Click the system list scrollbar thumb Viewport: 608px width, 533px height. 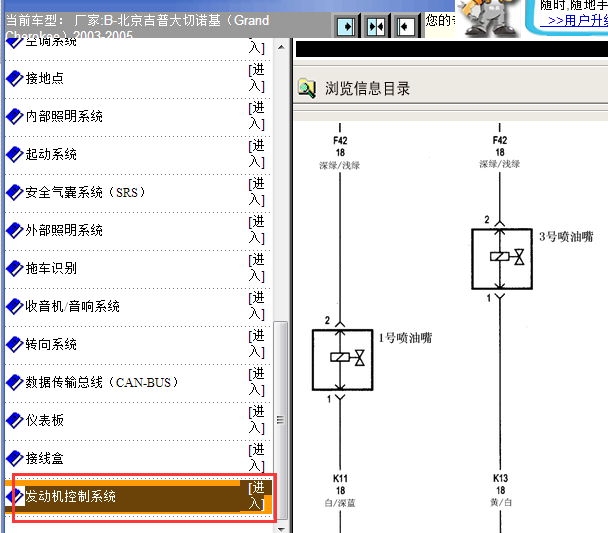point(281,420)
